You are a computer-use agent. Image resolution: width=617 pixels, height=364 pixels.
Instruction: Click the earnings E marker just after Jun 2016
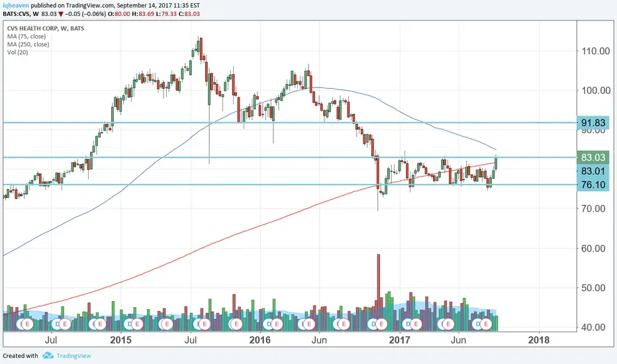[x=344, y=324]
